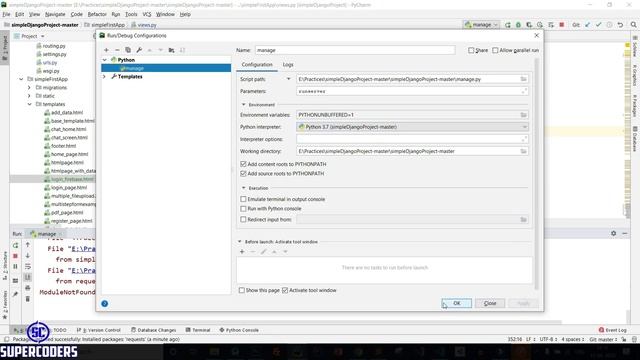640x360 pixels.
Task: Open the Version Control tool window
Action: click(x=99, y=330)
